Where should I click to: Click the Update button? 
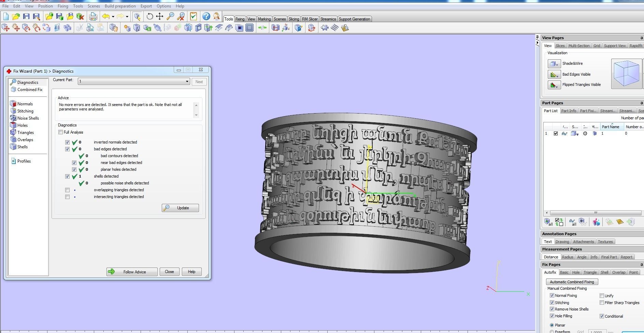coord(180,208)
